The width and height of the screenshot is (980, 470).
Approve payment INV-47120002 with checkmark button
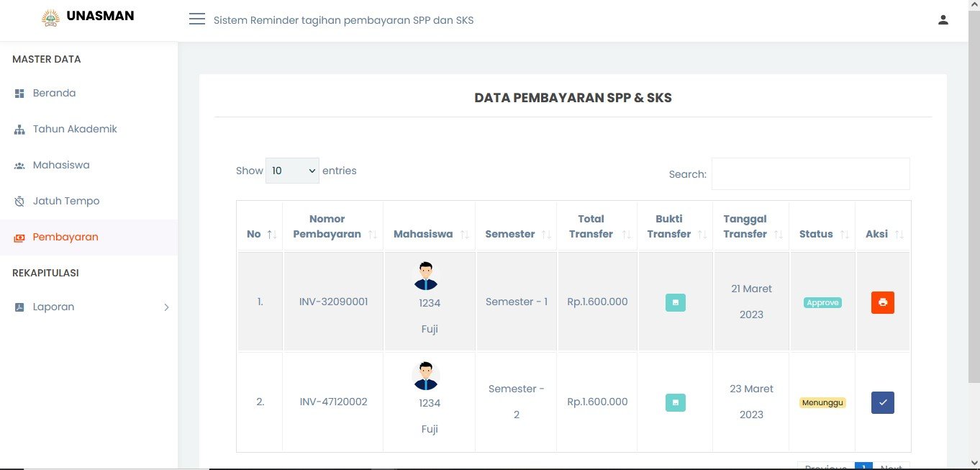coord(882,402)
